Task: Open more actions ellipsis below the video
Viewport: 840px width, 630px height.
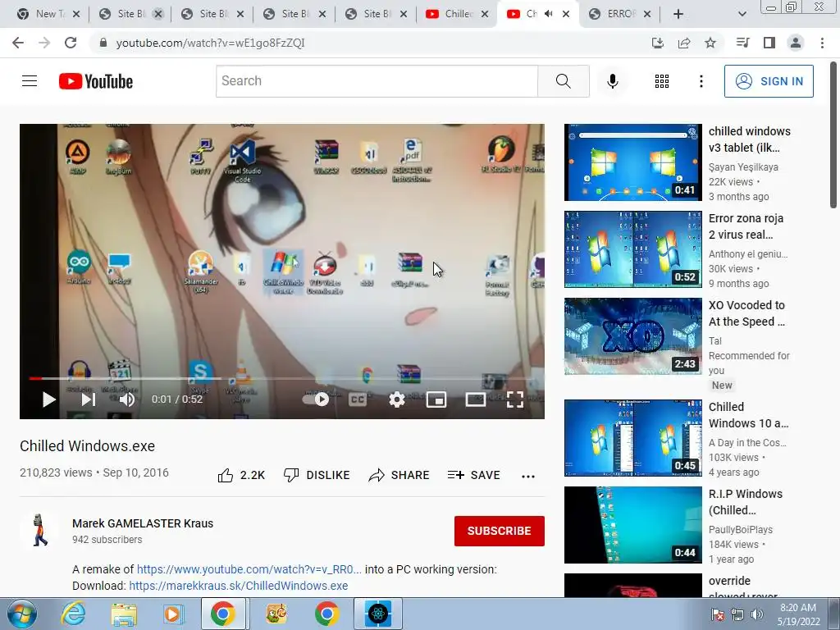Action: (528, 476)
